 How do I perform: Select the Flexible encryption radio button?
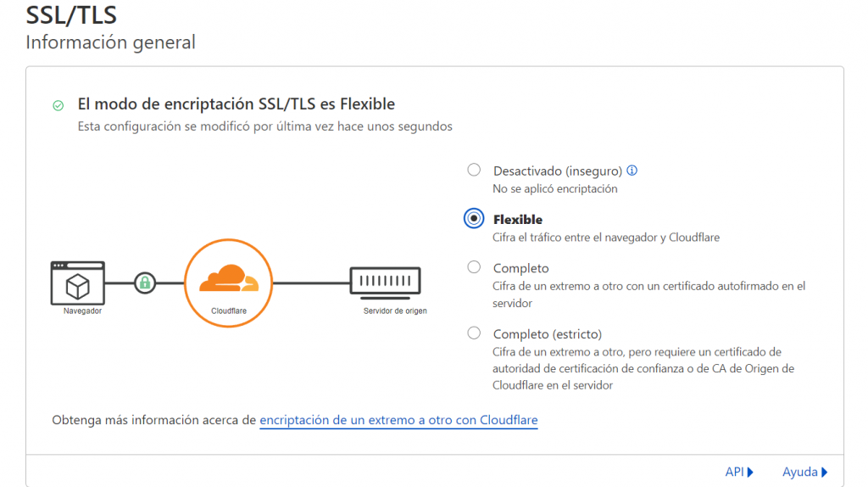[x=474, y=218]
